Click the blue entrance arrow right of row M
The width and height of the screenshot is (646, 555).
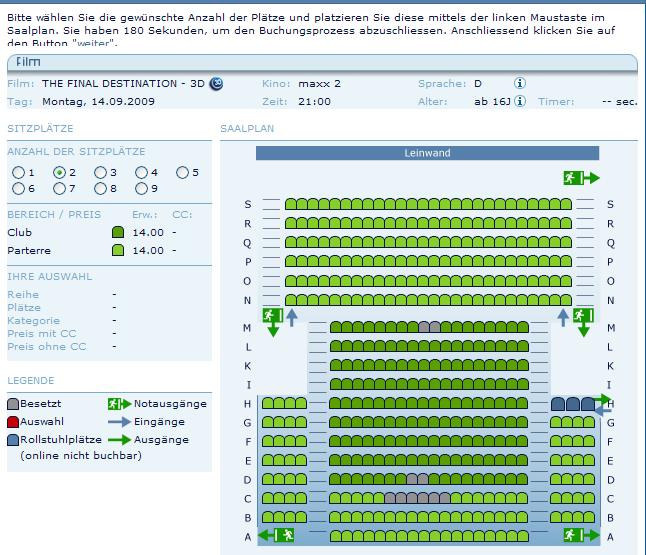(x=563, y=318)
